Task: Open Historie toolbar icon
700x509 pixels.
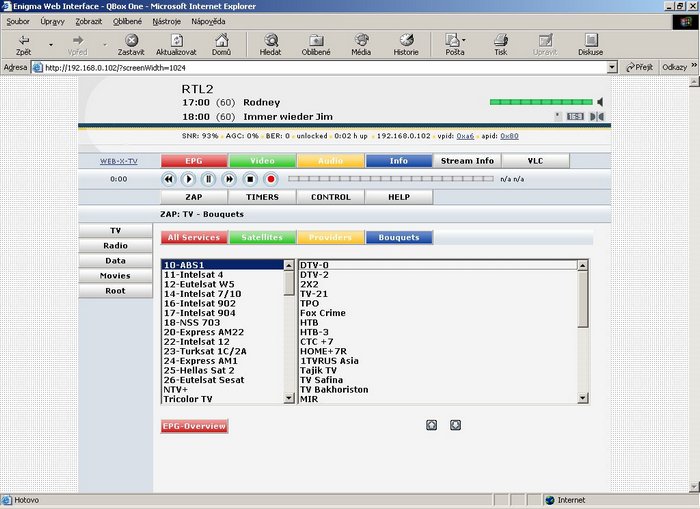Action: tap(406, 40)
